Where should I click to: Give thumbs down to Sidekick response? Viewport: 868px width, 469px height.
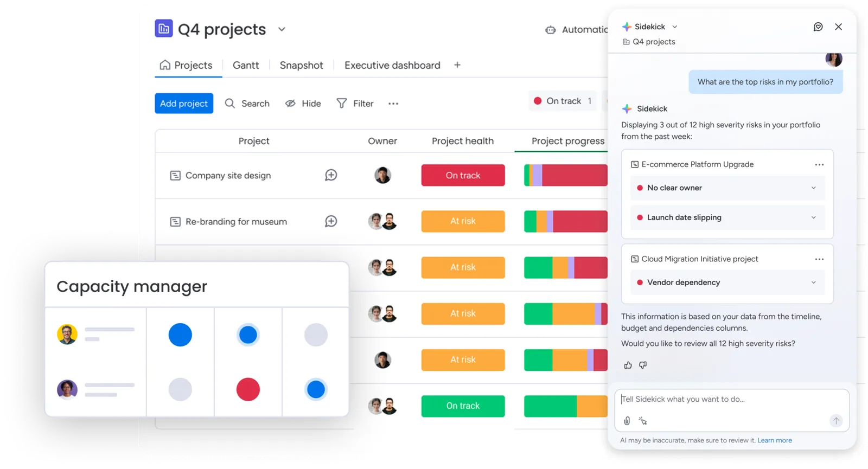tap(643, 365)
